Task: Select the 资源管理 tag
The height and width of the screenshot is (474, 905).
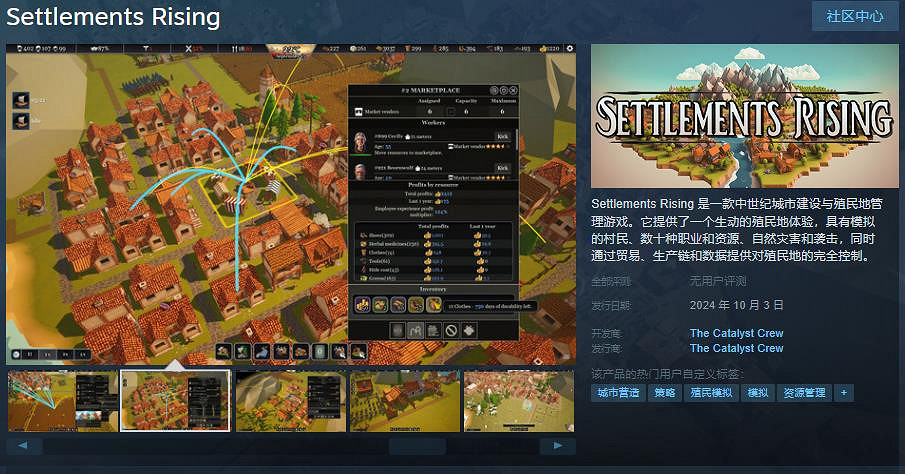Action: [x=805, y=393]
